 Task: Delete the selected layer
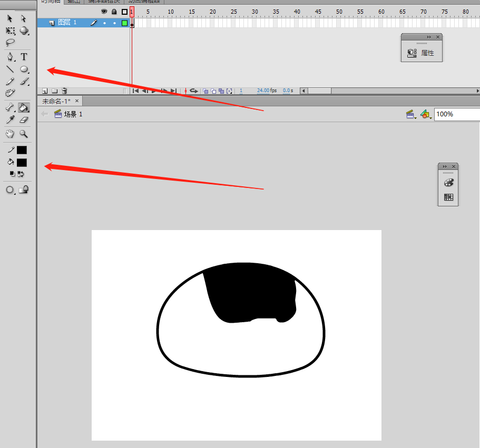tap(64, 91)
